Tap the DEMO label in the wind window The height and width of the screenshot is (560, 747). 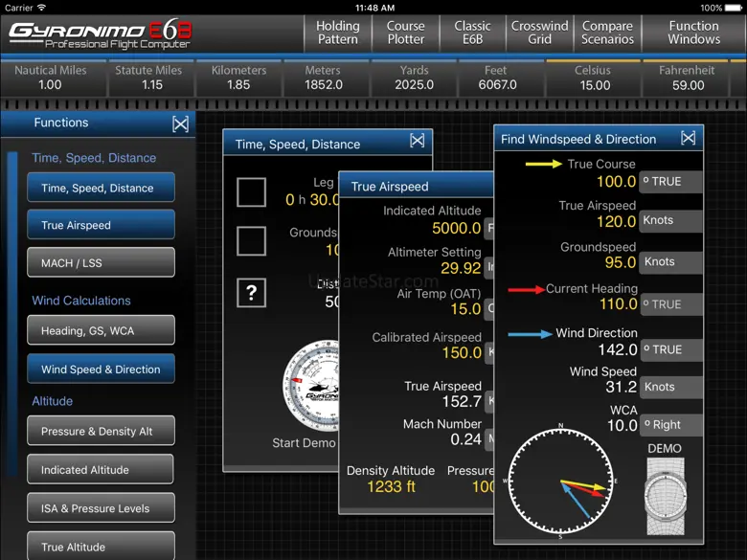click(x=665, y=449)
